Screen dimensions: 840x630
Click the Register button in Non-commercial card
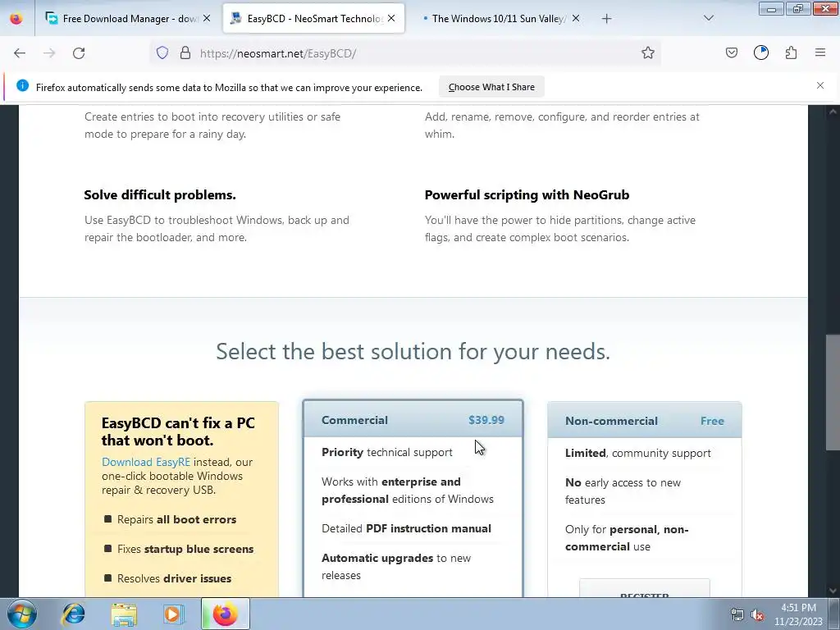coord(645,588)
